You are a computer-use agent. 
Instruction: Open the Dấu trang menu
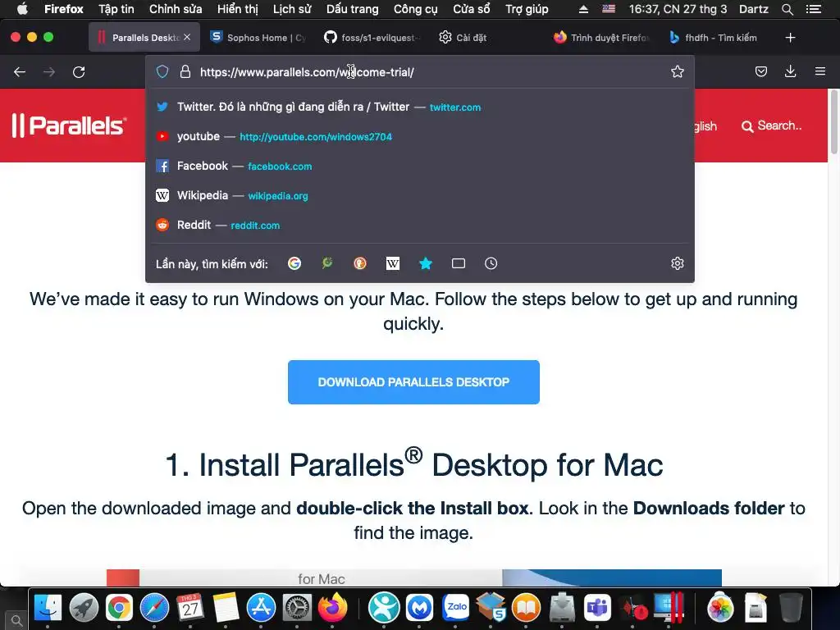click(x=353, y=9)
